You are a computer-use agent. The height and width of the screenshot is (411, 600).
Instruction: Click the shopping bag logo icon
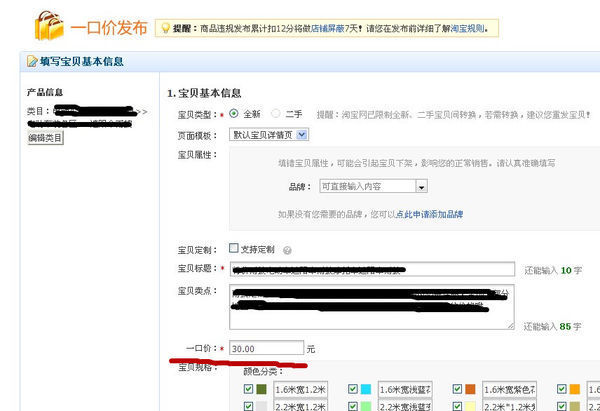[x=49, y=25]
